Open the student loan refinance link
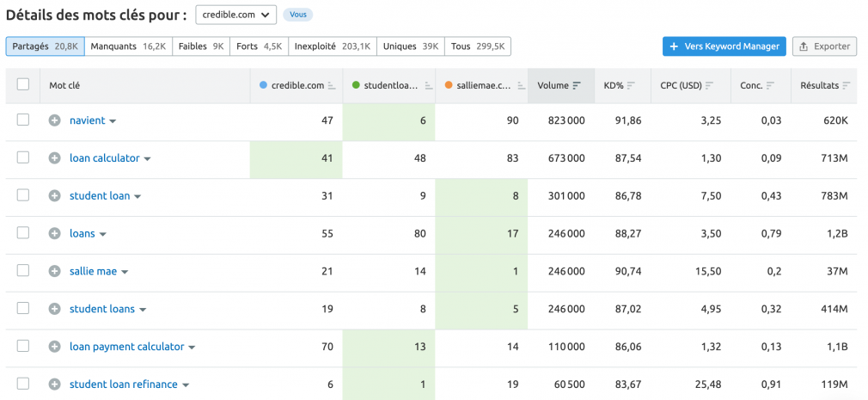The height and width of the screenshot is (400, 868). (124, 385)
